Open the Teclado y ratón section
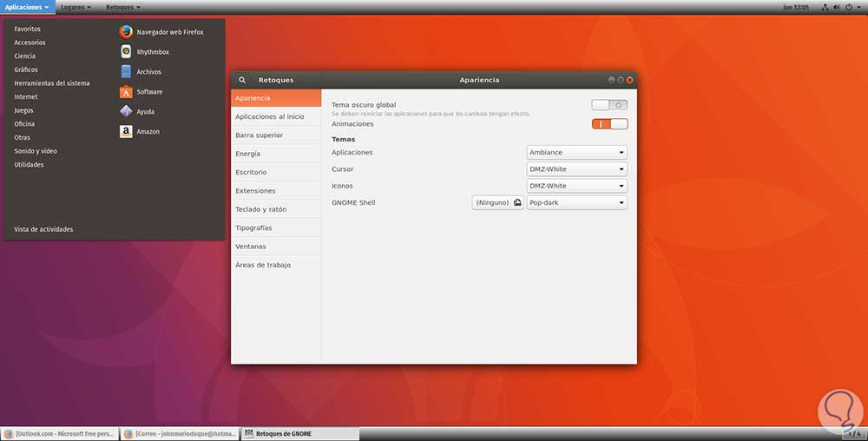 276,209
